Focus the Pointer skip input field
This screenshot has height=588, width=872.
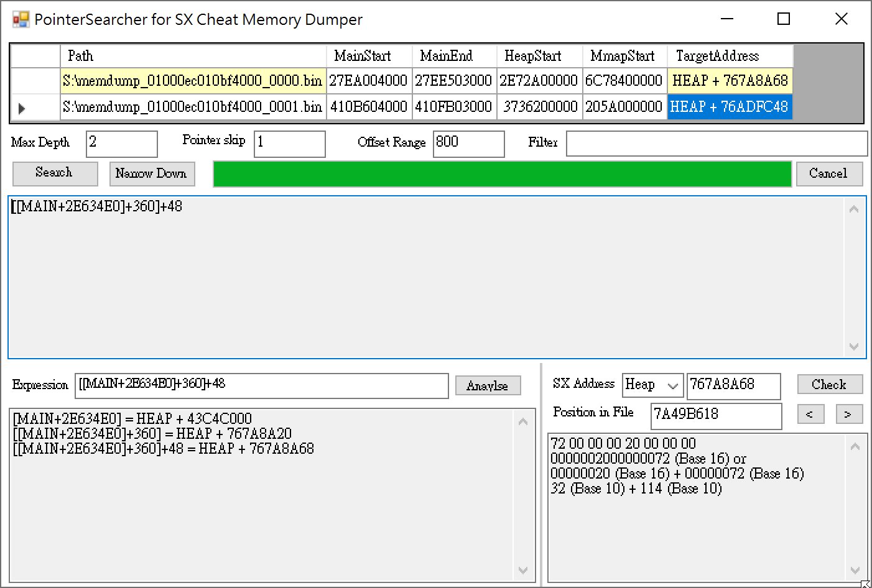[x=290, y=144]
